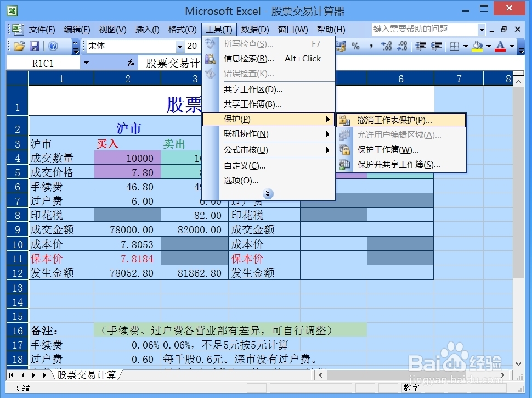Select column header 7
The width and height of the screenshot is (532, 398).
(459, 79)
